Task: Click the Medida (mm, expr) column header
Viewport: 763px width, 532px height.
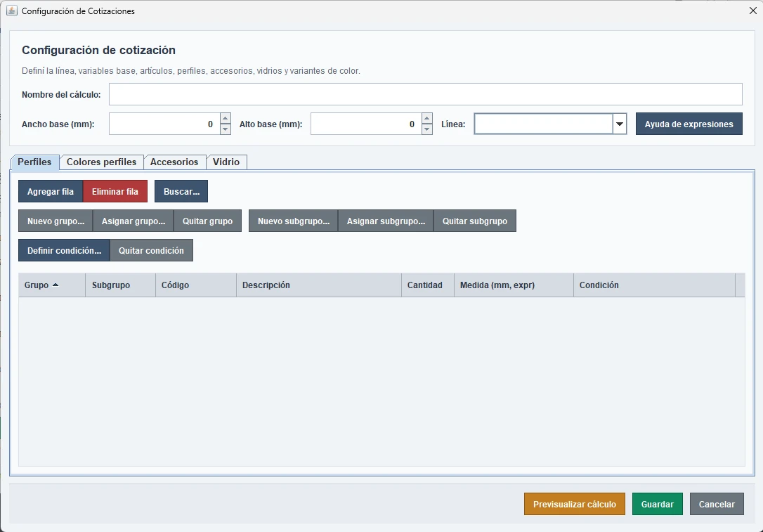Action: coord(514,285)
